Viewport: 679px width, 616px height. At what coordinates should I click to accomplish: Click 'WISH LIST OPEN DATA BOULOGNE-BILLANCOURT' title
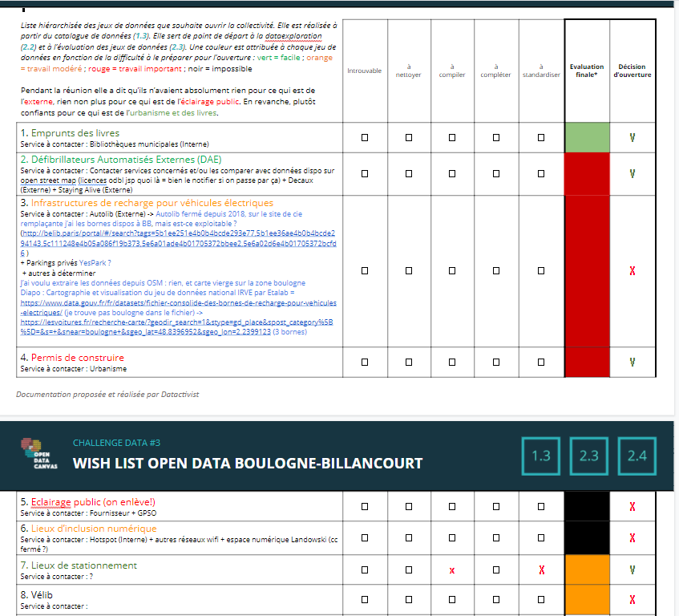tap(248, 464)
